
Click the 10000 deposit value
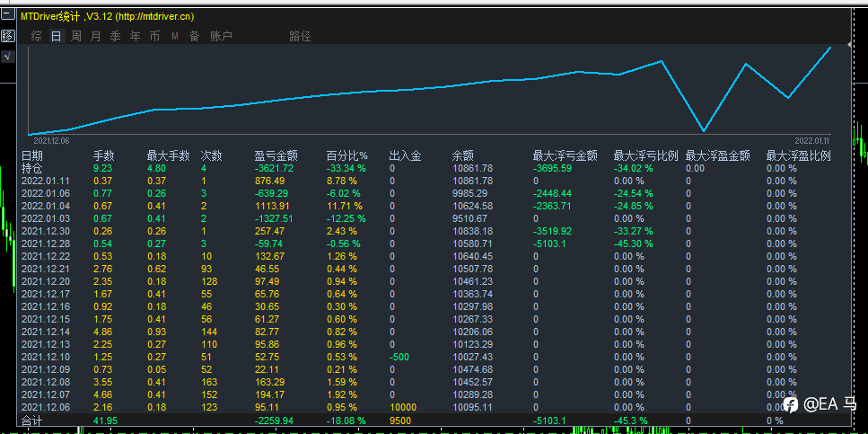(x=403, y=407)
